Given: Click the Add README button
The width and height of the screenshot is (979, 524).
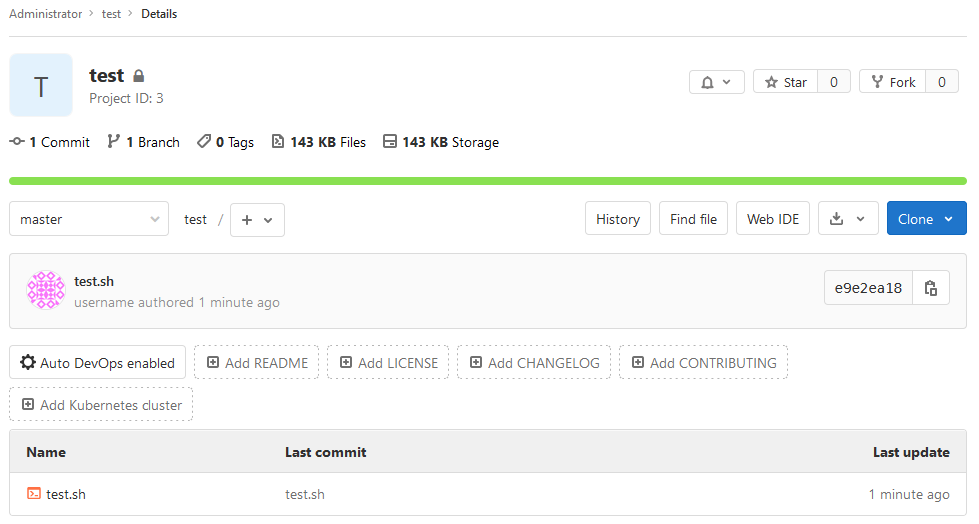Looking at the screenshot, I should point(257,363).
